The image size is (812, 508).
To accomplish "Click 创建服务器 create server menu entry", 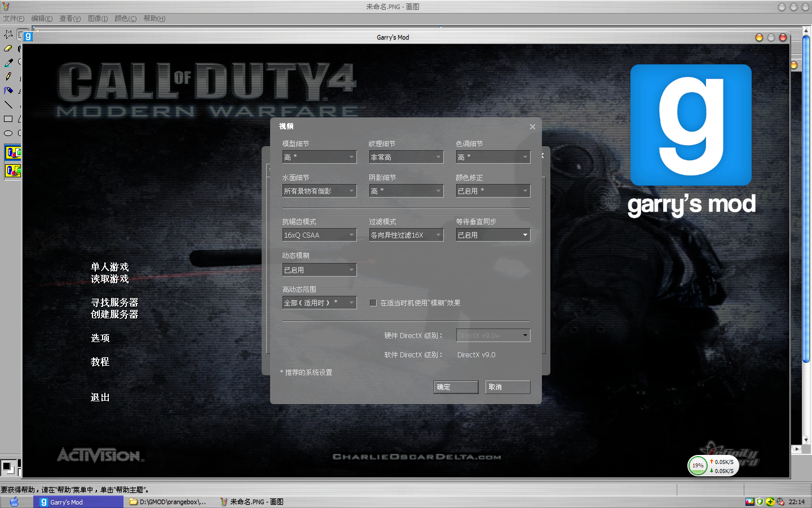I will [114, 314].
